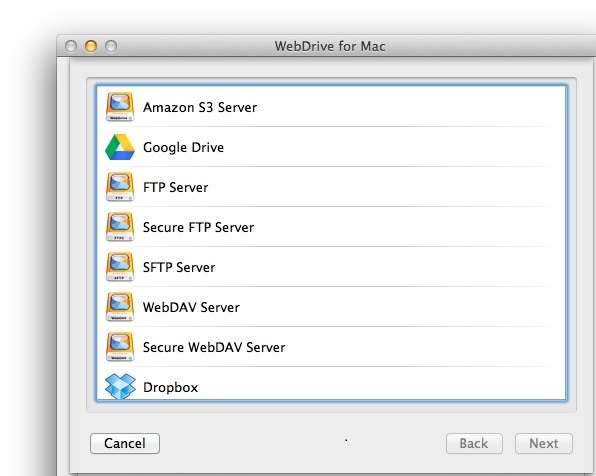The image size is (596, 476).
Task: Click the WebDAV Server drive icon
Action: pos(120,307)
